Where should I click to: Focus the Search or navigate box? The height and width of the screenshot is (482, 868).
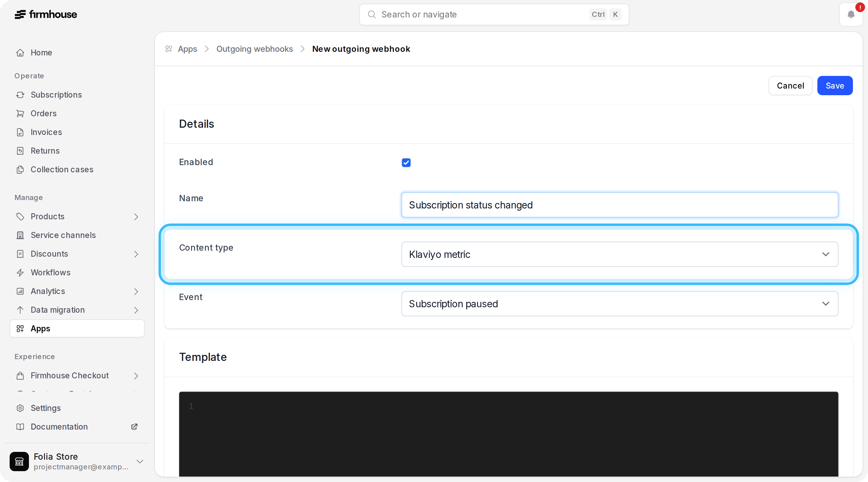pos(494,14)
